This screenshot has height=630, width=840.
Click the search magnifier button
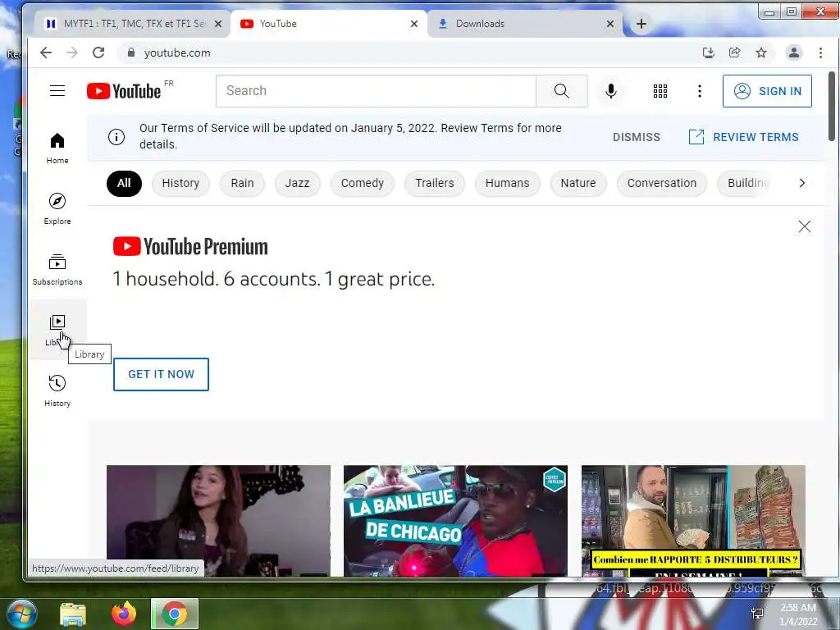(x=561, y=91)
